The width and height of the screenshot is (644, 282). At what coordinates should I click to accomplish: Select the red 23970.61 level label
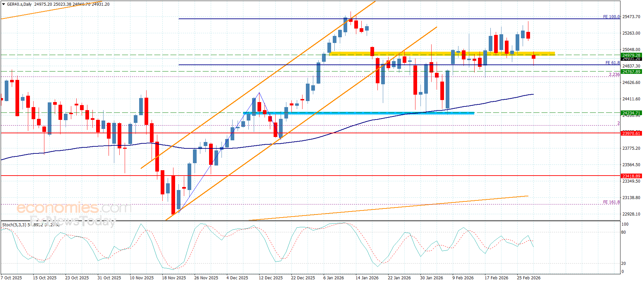point(631,133)
